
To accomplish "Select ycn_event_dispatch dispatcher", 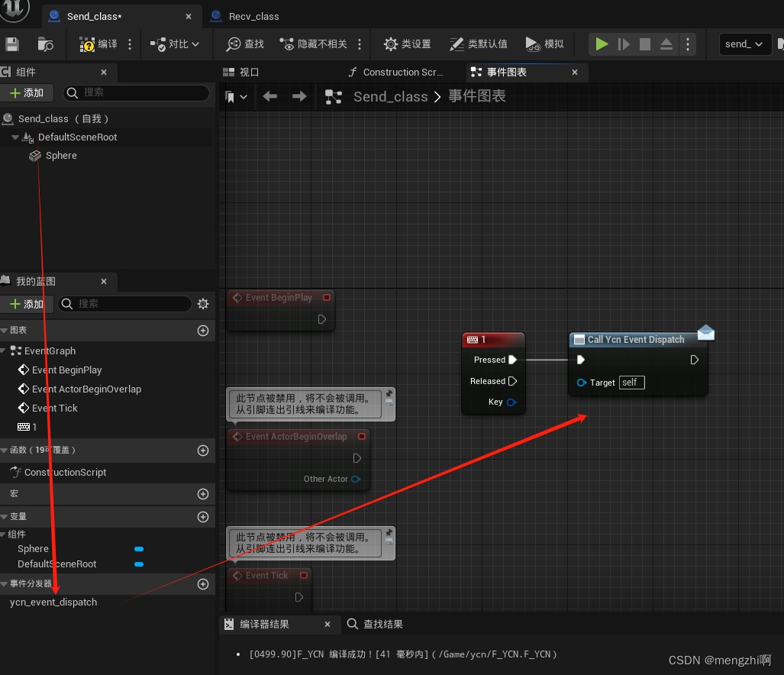I will click(x=53, y=602).
